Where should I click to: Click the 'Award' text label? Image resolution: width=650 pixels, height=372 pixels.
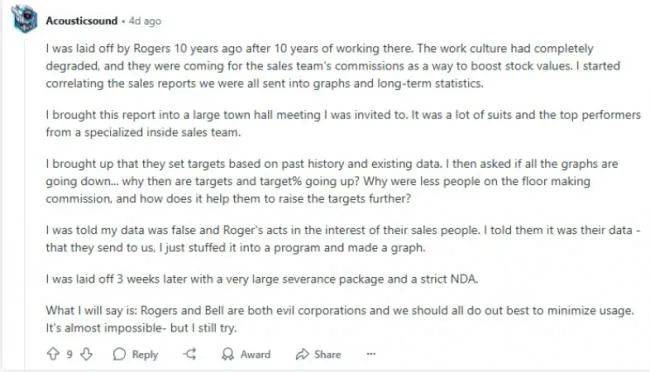[255, 354]
